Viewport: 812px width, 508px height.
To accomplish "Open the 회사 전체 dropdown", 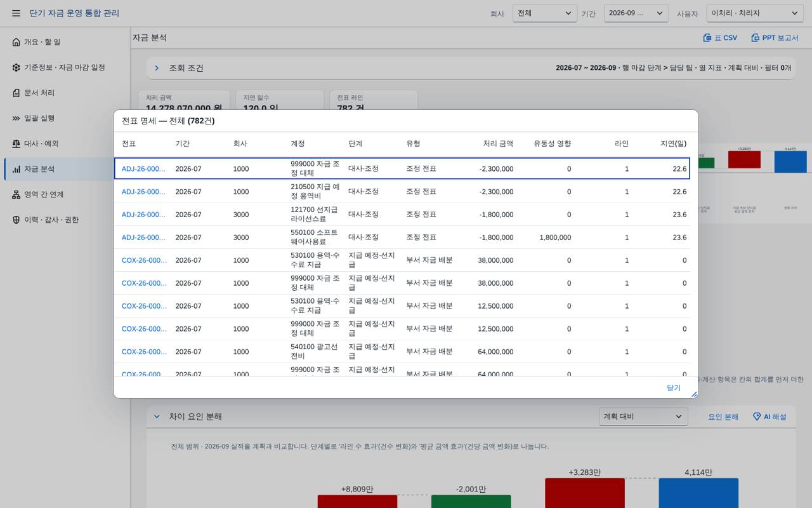I will (x=545, y=13).
